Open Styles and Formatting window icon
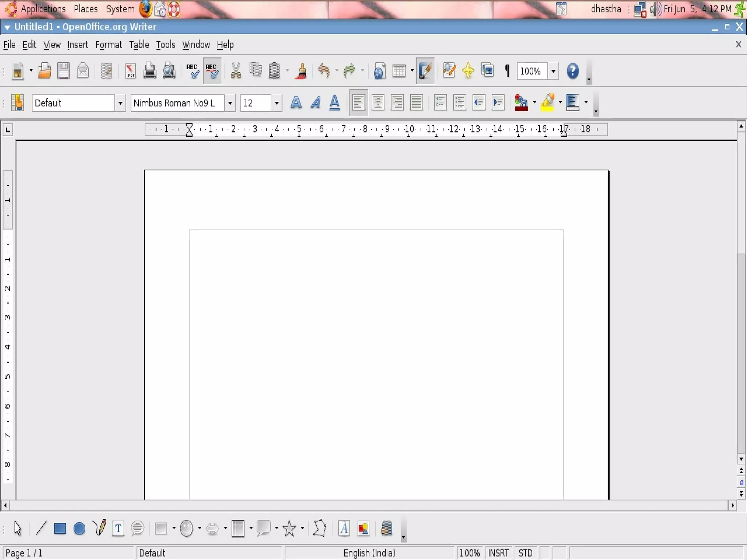The width and height of the screenshot is (747, 560). point(18,103)
